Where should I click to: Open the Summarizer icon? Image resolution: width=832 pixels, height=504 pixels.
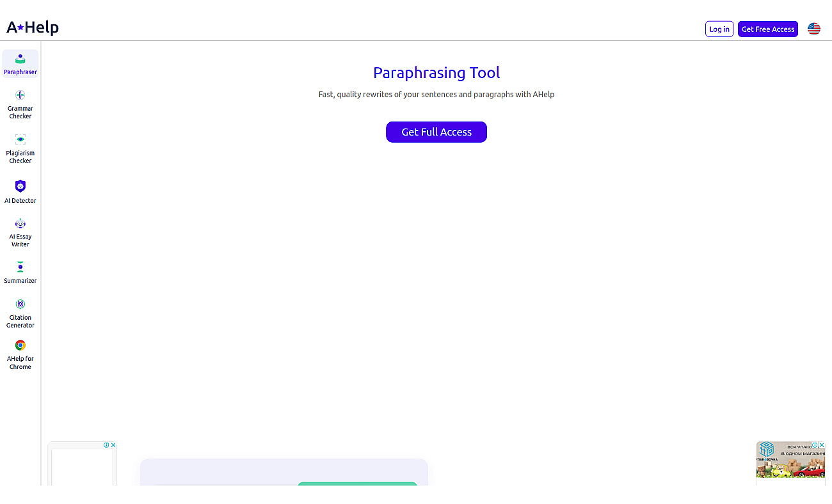[x=20, y=267]
